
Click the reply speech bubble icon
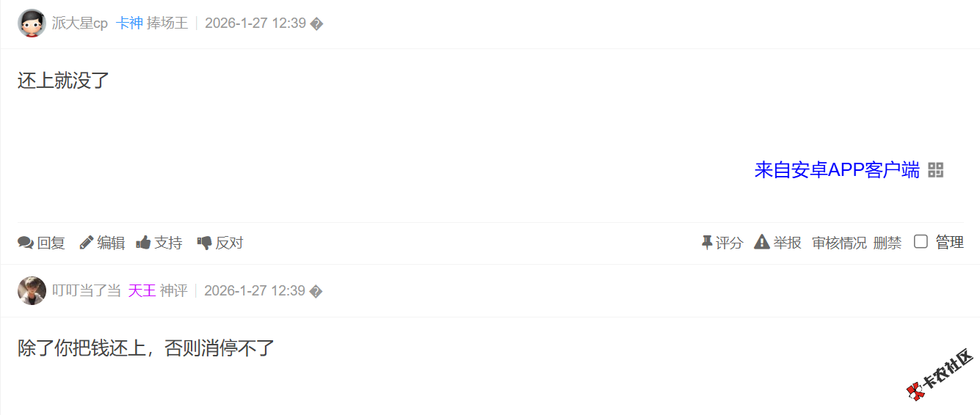pos(26,243)
